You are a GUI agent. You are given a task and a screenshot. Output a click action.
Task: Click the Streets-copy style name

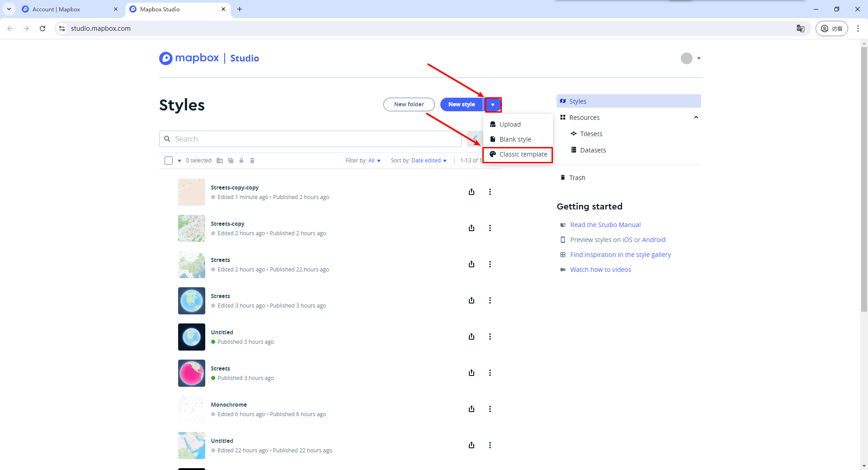click(227, 224)
